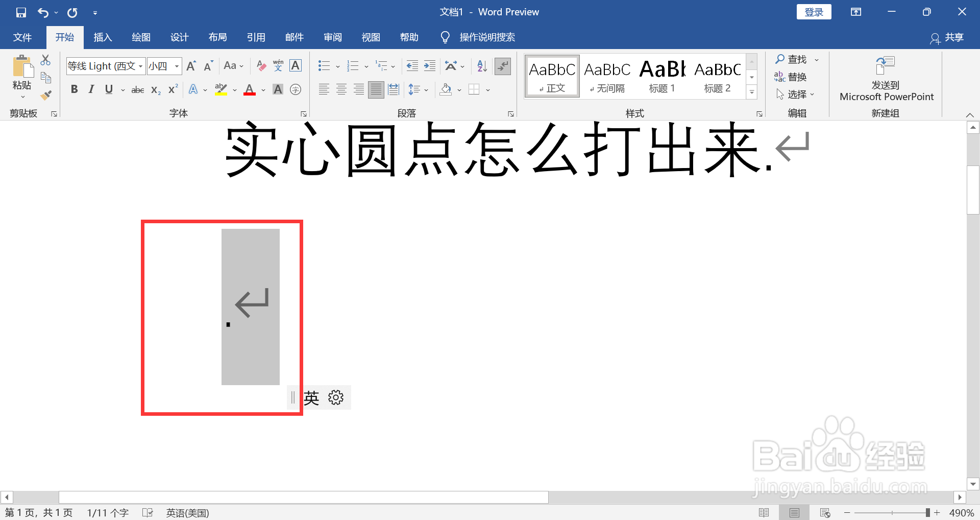This screenshot has height=520, width=980.
Task: Toggle the bulleted list
Action: pyautogui.click(x=323, y=66)
